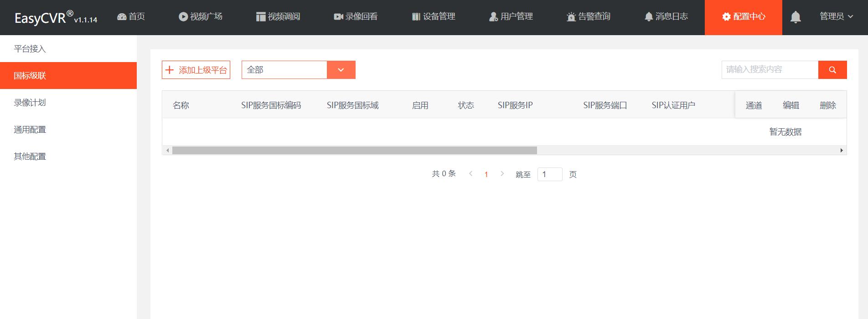Open 首页 via dashboard icon
Viewport: 868px width, 319px height.
[122, 17]
